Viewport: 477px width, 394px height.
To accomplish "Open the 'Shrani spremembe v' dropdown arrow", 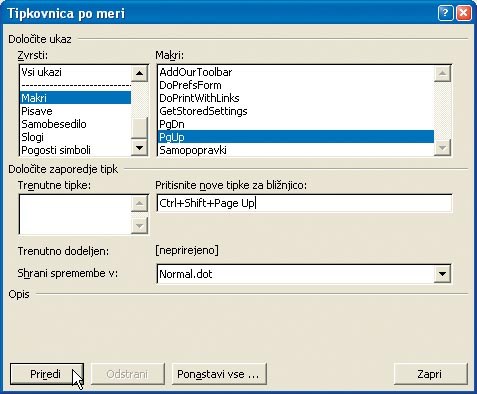I will pos(442,274).
